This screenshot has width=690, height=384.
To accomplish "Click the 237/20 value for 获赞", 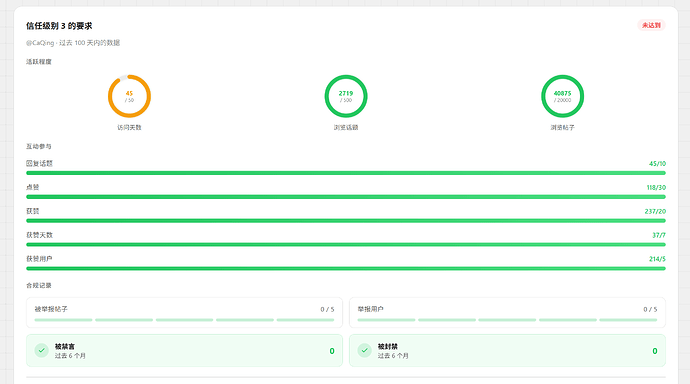I will click(x=655, y=211).
